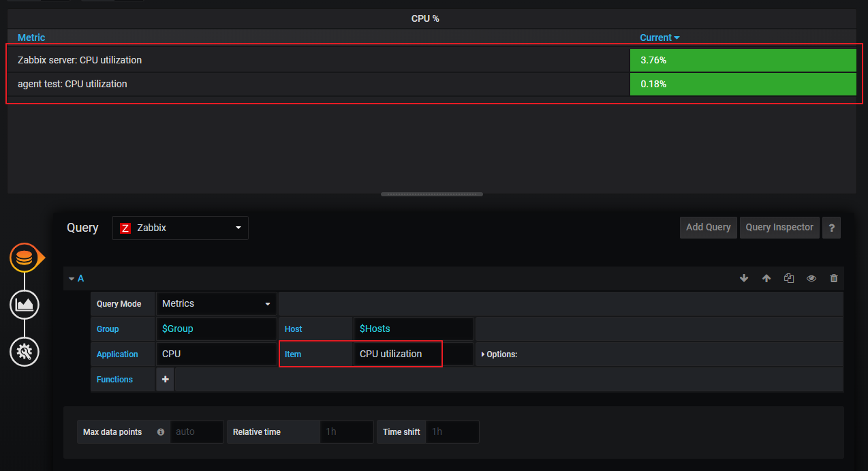Click the Max data points input

(197, 432)
